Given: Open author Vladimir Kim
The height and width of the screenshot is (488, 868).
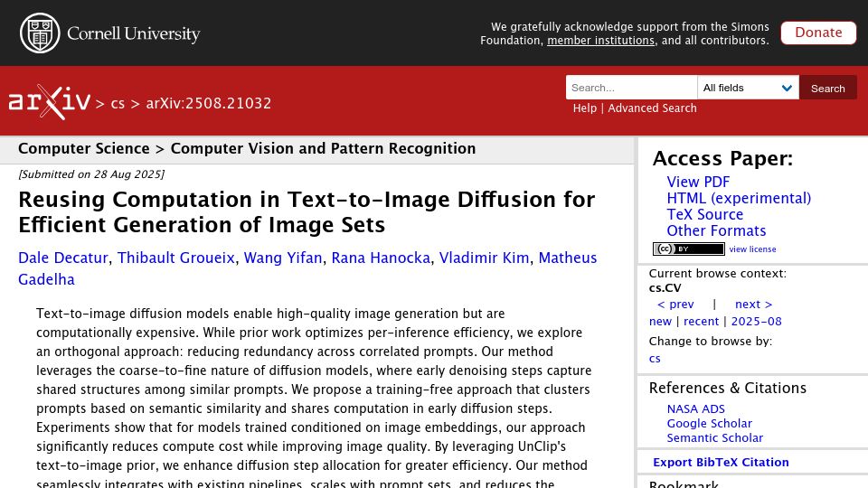Looking at the screenshot, I should tap(485, 258).
